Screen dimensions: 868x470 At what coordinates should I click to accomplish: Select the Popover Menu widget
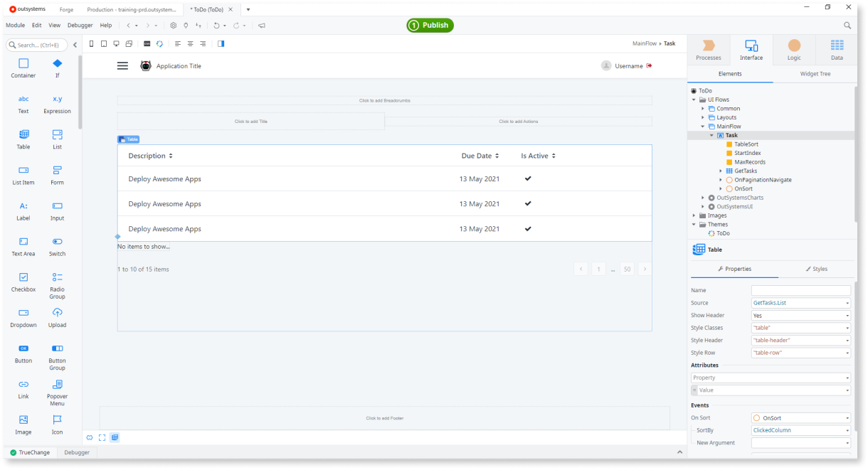point(58,385)
